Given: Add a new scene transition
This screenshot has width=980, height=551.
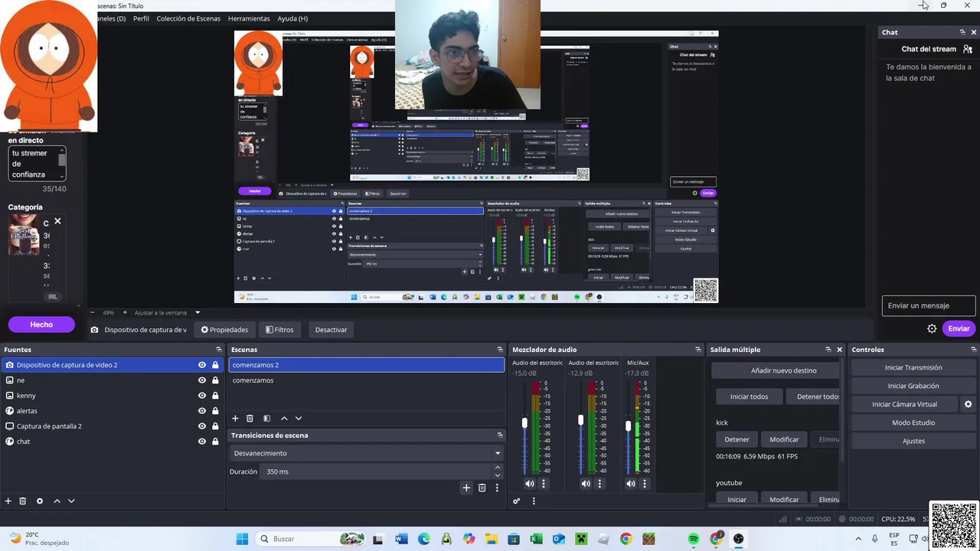Looking at the screenshot, I should [466, 487].
